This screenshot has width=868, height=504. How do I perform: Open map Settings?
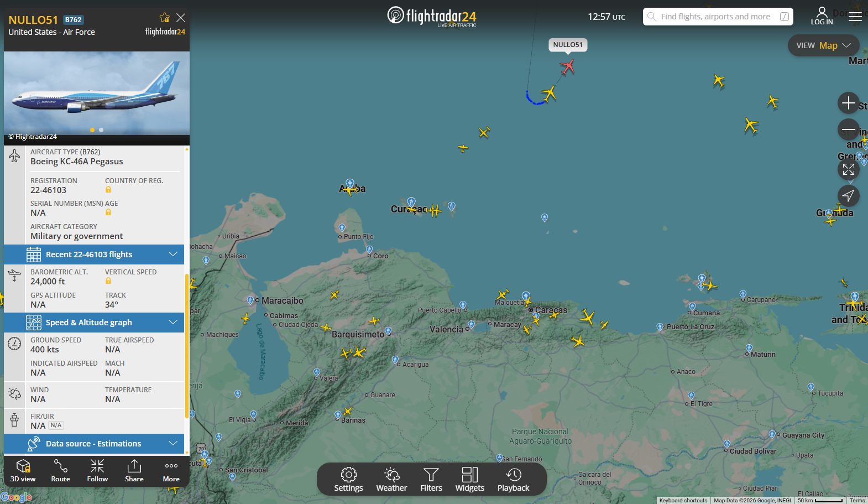point(348,479)
